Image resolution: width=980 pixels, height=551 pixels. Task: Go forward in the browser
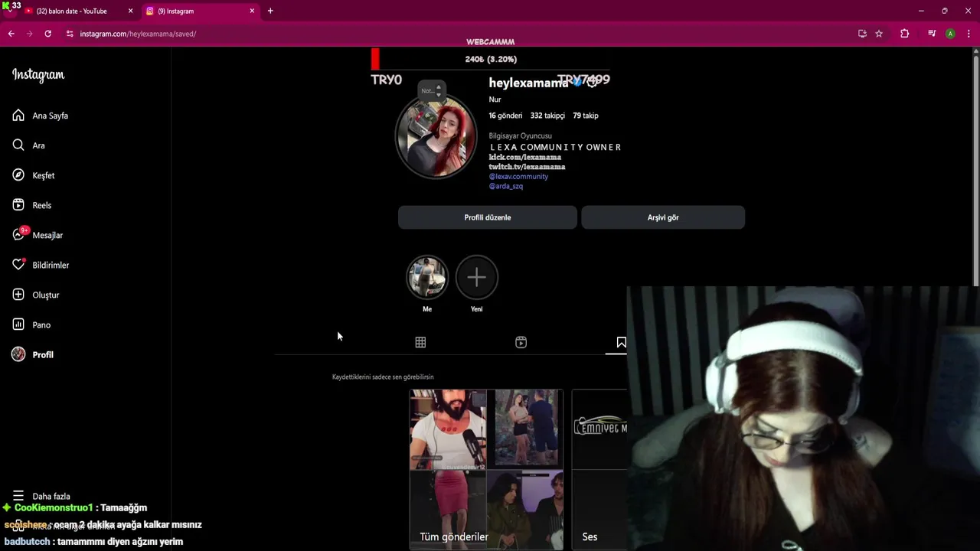(x=30, y=34)
